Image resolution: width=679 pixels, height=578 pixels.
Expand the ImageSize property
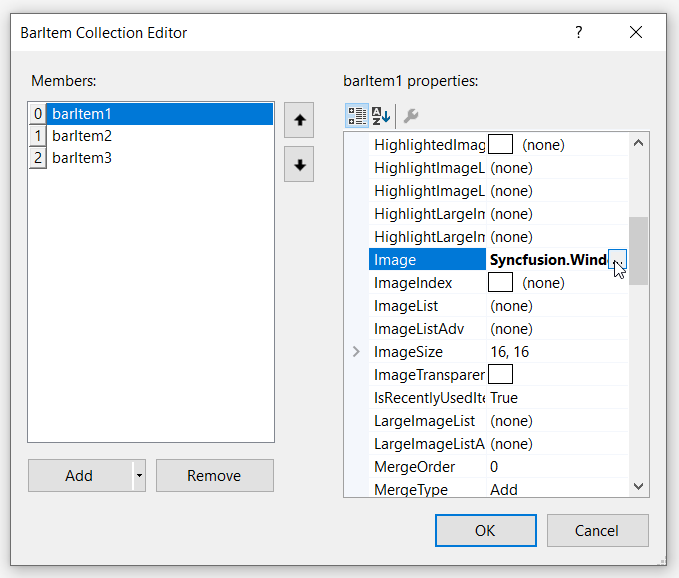pos(356,352)
